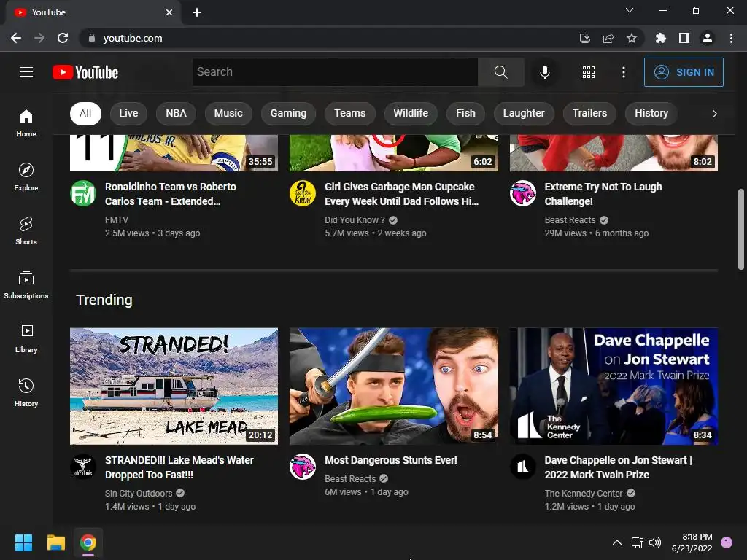This screenshot has width=747, height=560.
Task: Go to Home in sidebar
Action: (x=26, y=122)
